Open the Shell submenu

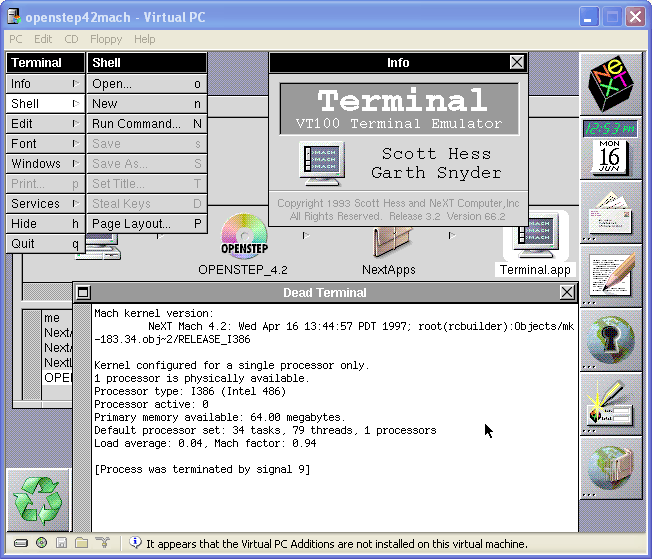pos(45,104)
